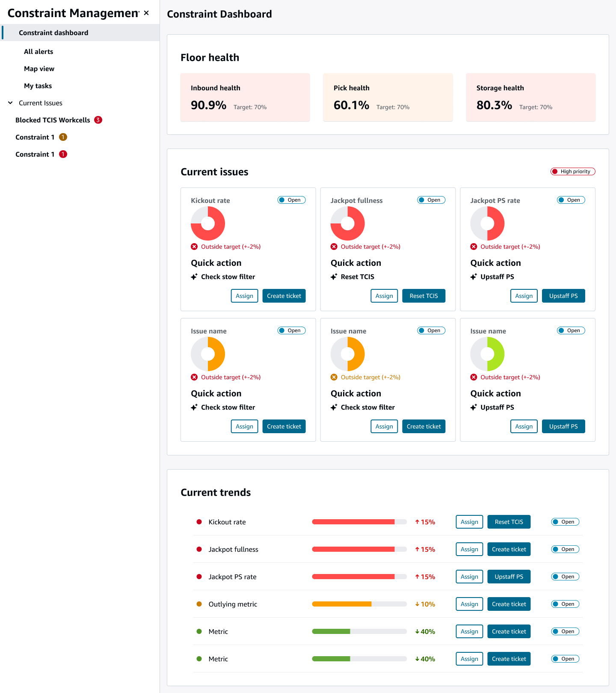Assign the Jackpot fullness trend row
Image resolution: width=616 pixels, height=693 pixels.
coord(469,549)
